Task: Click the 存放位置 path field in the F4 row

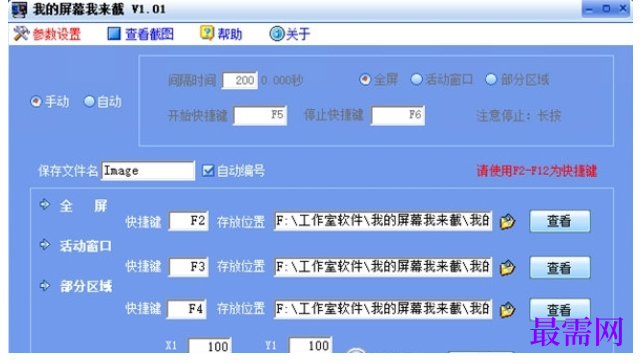Action: (x=383, y=309)
